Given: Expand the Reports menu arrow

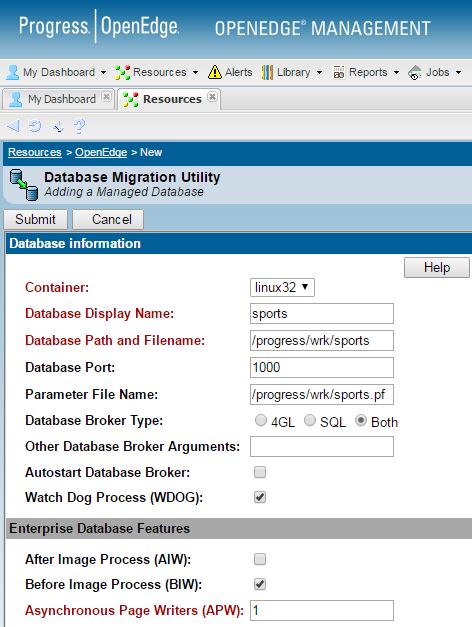Looking at the screenshot, I should (396, 73).
